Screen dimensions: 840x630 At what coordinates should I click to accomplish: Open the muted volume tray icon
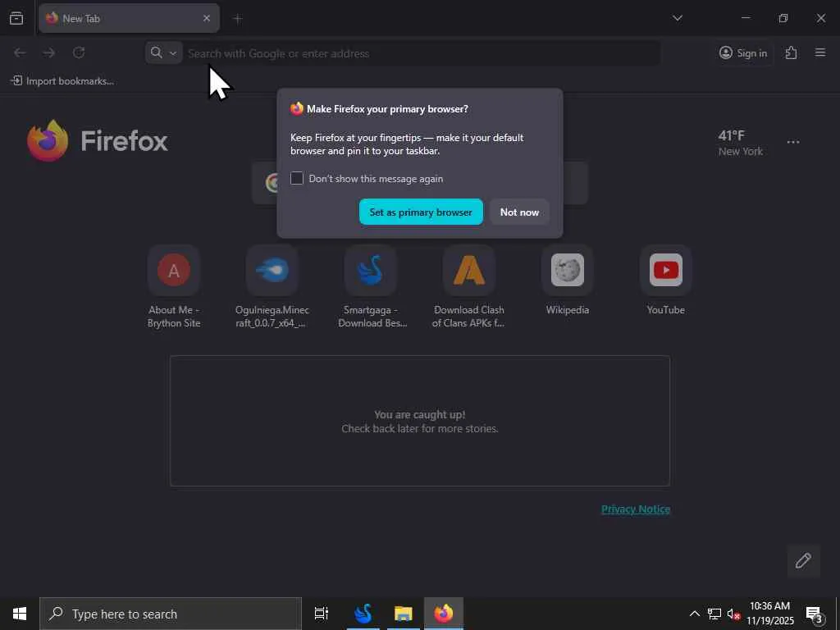click(733, 614)
